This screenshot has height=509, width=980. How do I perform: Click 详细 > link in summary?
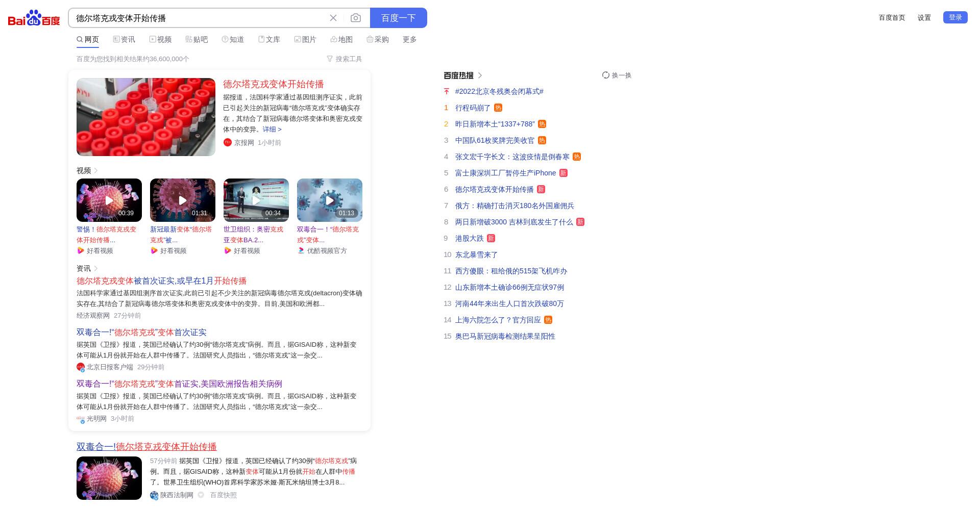coord(272,130)
